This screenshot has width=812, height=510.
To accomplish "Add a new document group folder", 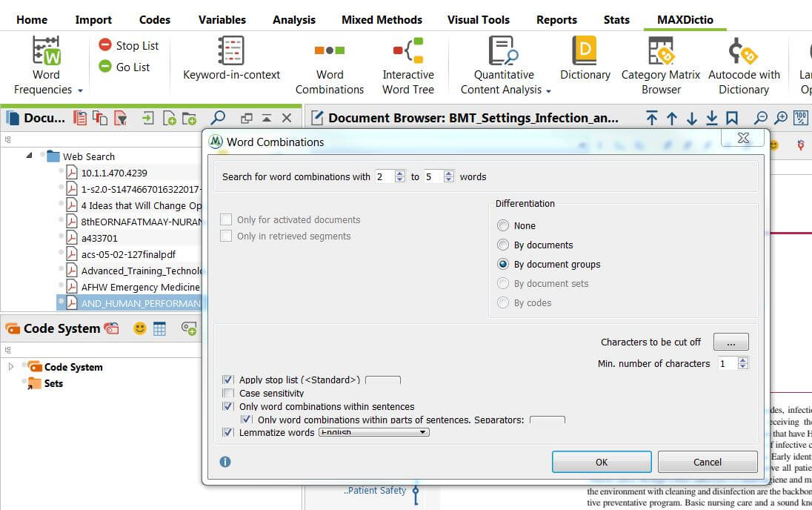I will (189, 118).
